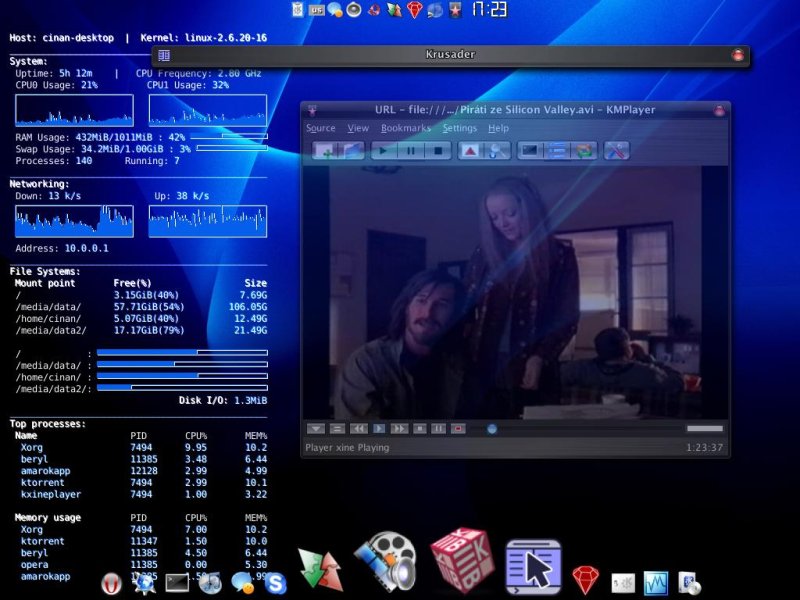Screen dimensions: 800x600
Task: Open the red ruby gem icon in dock
Action: [585, 580]
